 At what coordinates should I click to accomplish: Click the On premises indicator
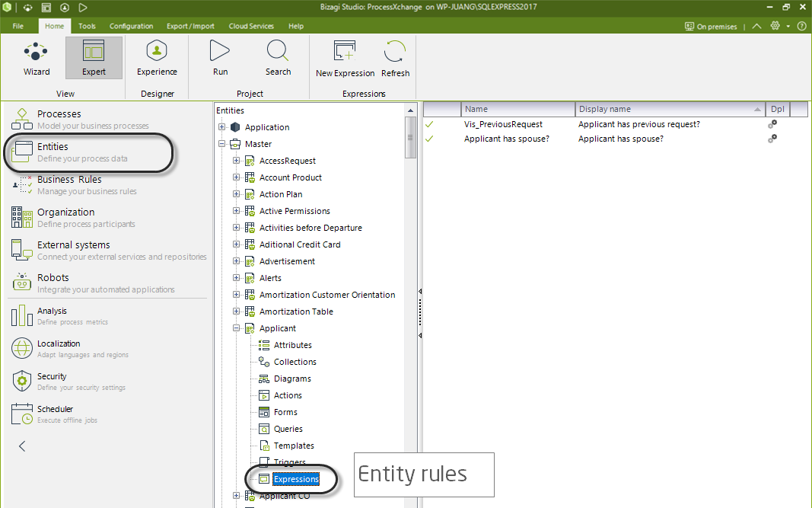coord(711,27)
